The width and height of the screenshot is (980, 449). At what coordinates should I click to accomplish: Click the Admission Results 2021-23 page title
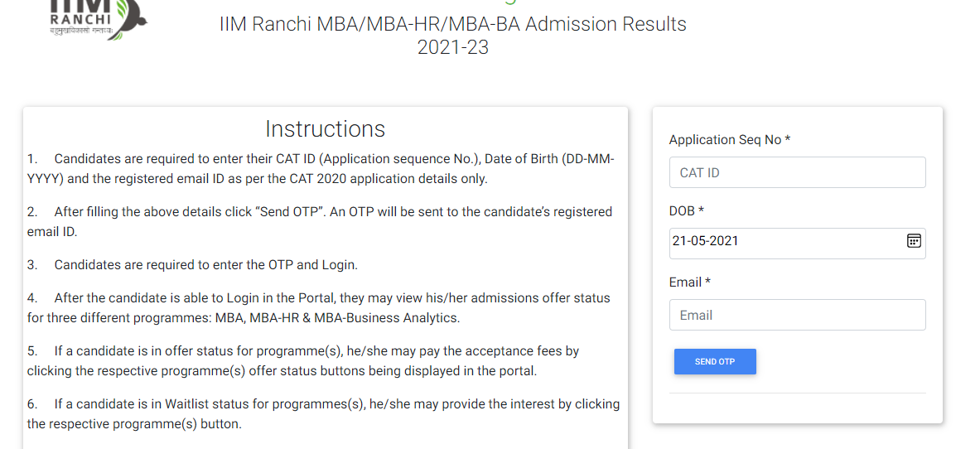453,36
